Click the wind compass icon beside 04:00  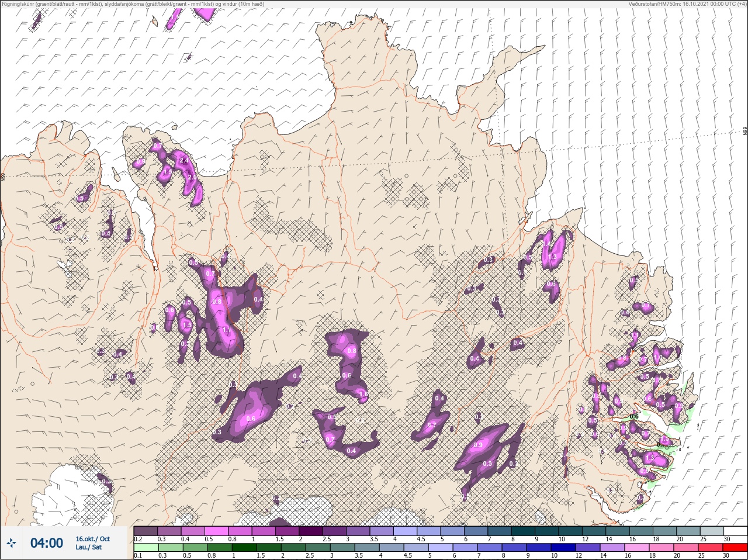[x=12, y=543]
